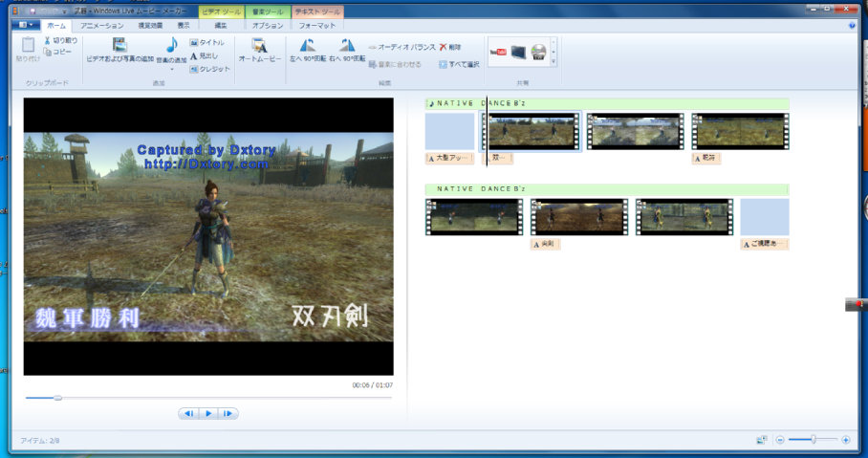Add music via the note icon
Screen dimensions: 868x458
tap(172, 45)
